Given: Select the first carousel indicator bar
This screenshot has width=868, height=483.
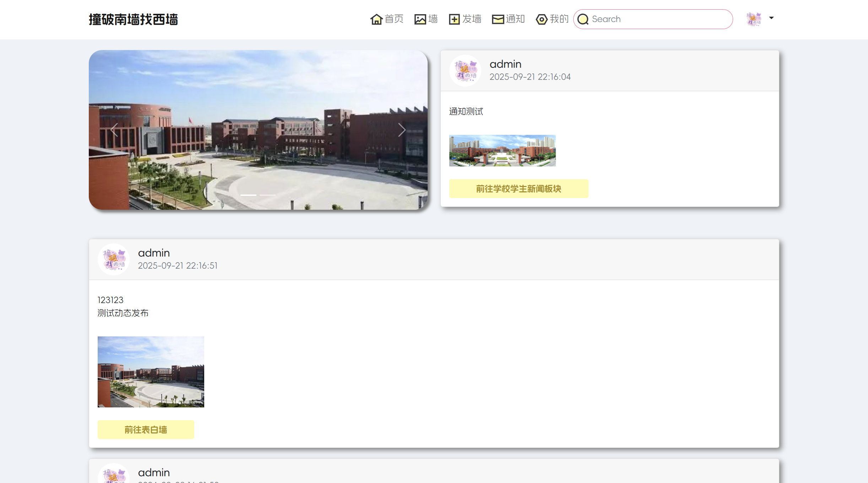Looking at the screenshot, I should [248, 195].
